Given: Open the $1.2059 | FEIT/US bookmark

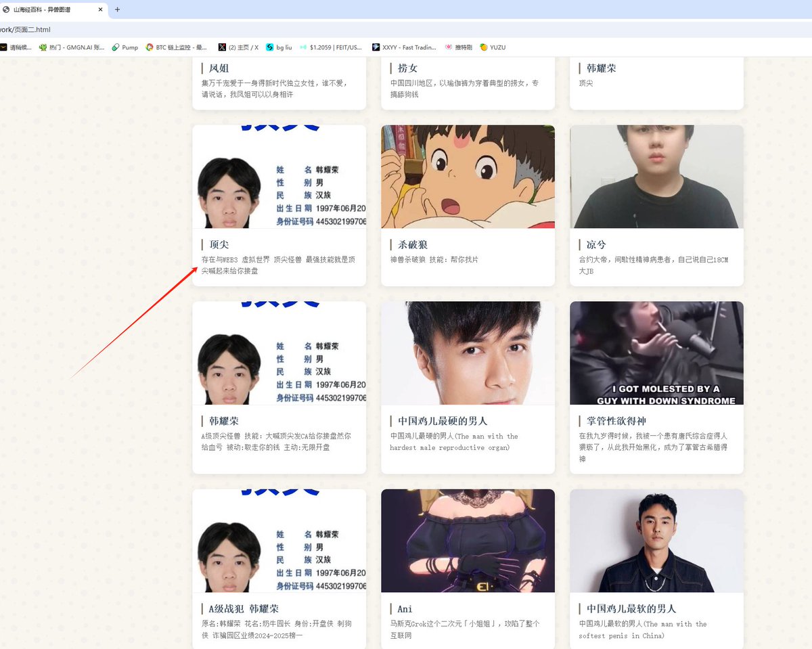Looking at the screenshot, I should tap(331, 47).
